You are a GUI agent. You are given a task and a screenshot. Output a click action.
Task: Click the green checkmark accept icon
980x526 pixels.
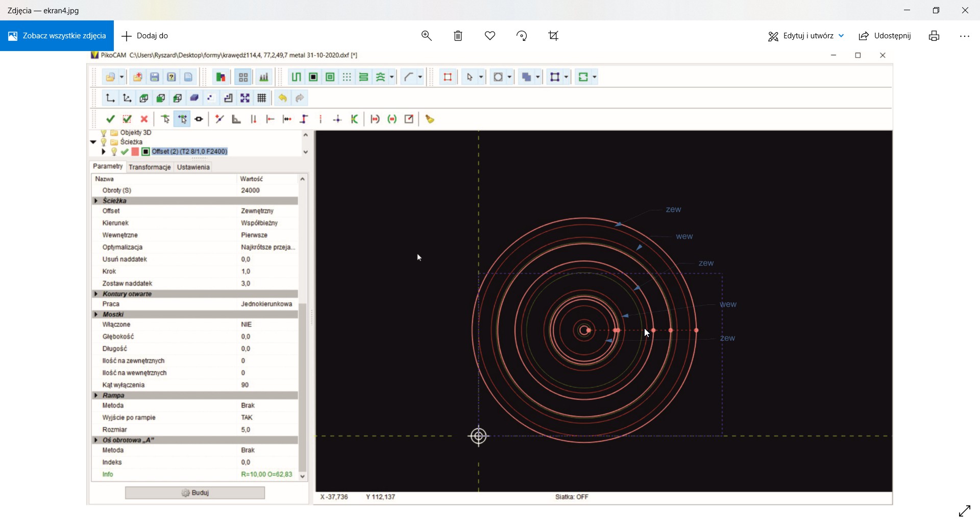[x=110, y=120]
